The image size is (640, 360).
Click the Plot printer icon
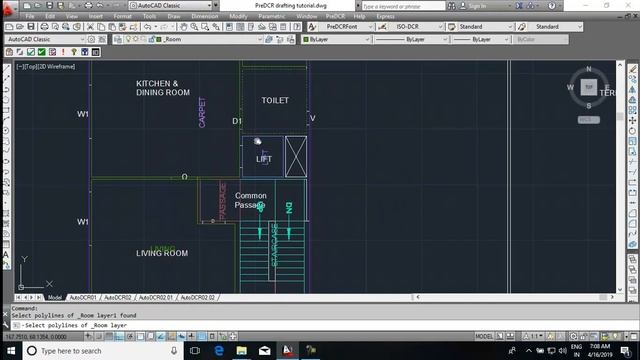pos(44,27)
